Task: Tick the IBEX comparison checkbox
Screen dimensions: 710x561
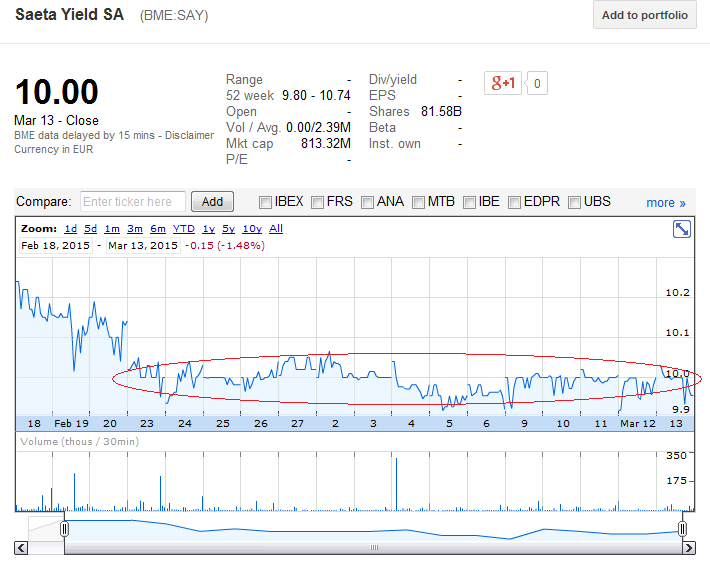Action: (x=265, y=202)
